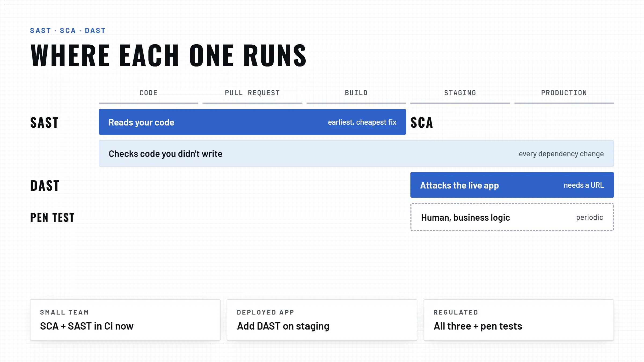Click the DAST row label

[x=45, y=186]
